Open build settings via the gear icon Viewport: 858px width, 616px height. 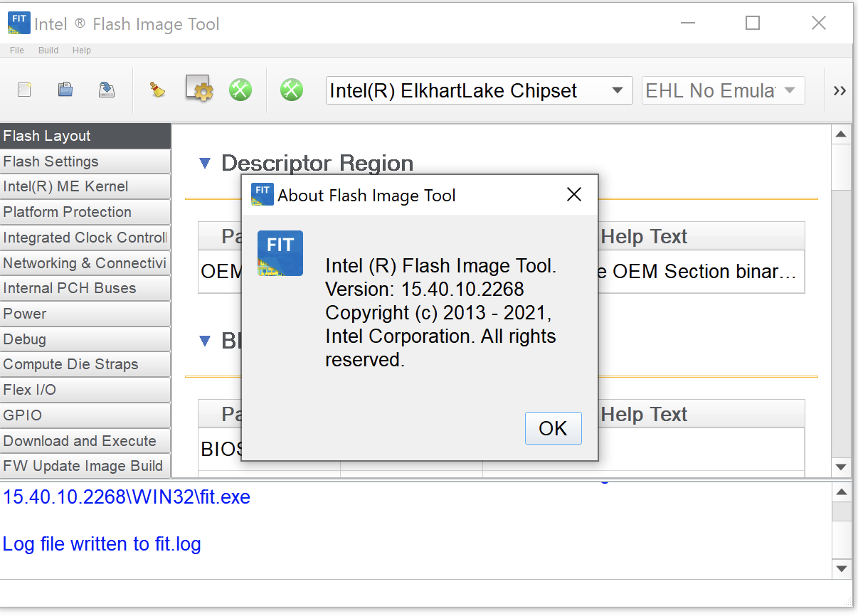(198, 90)
